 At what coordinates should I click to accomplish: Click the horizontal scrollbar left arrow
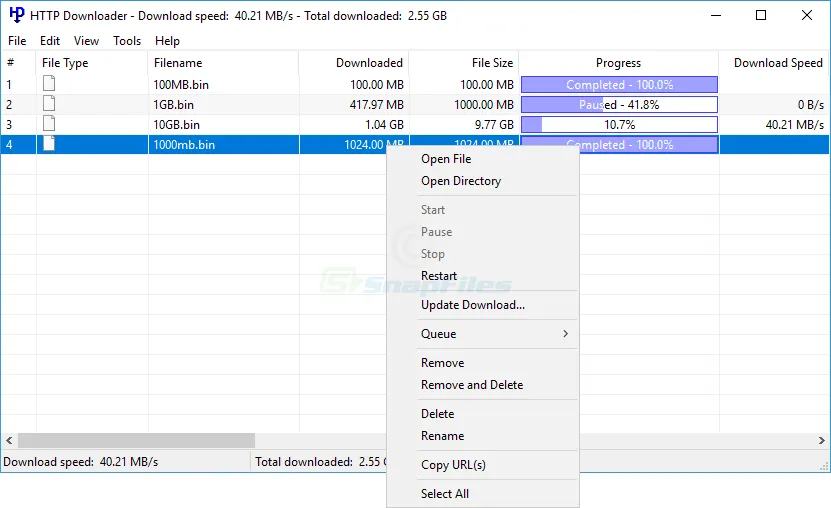9,440
